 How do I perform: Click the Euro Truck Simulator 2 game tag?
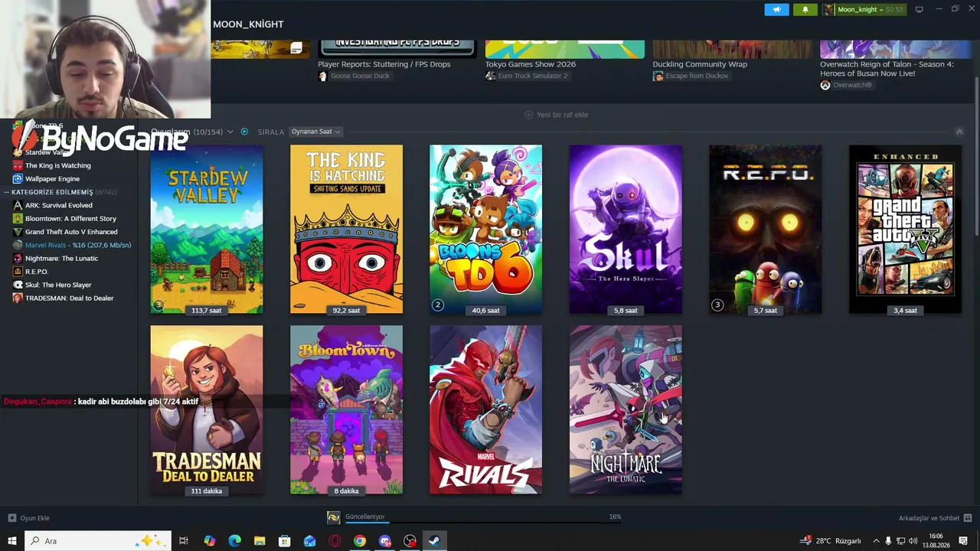533,77
